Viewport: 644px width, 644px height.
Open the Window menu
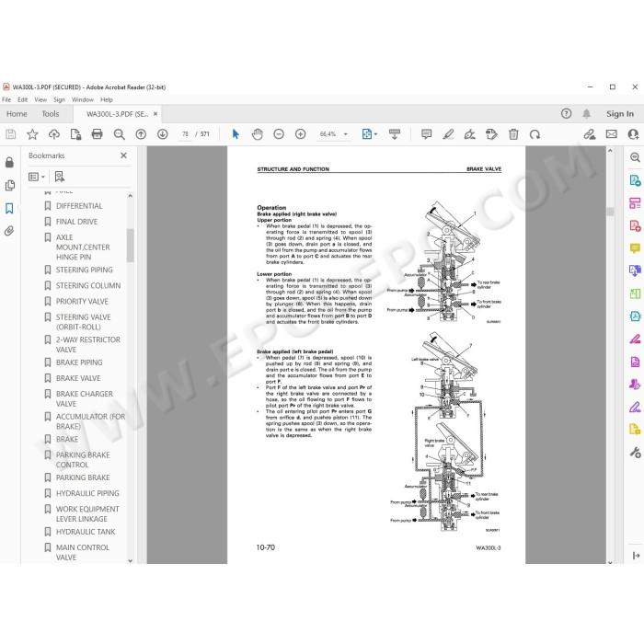[x=83, y=99]
